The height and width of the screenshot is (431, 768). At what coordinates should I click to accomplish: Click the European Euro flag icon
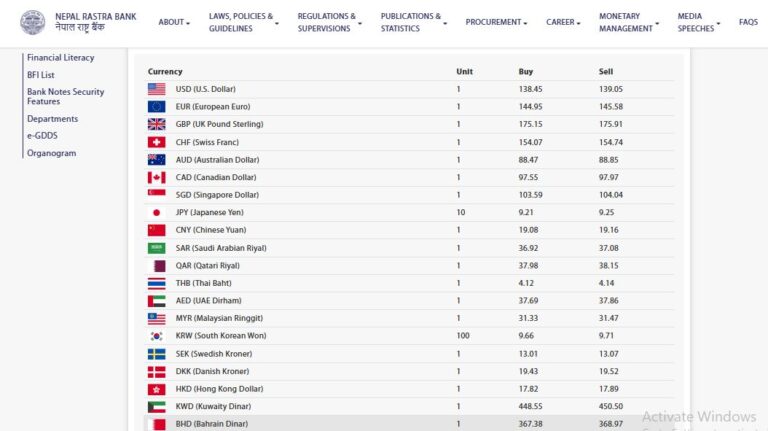point(156,106)
